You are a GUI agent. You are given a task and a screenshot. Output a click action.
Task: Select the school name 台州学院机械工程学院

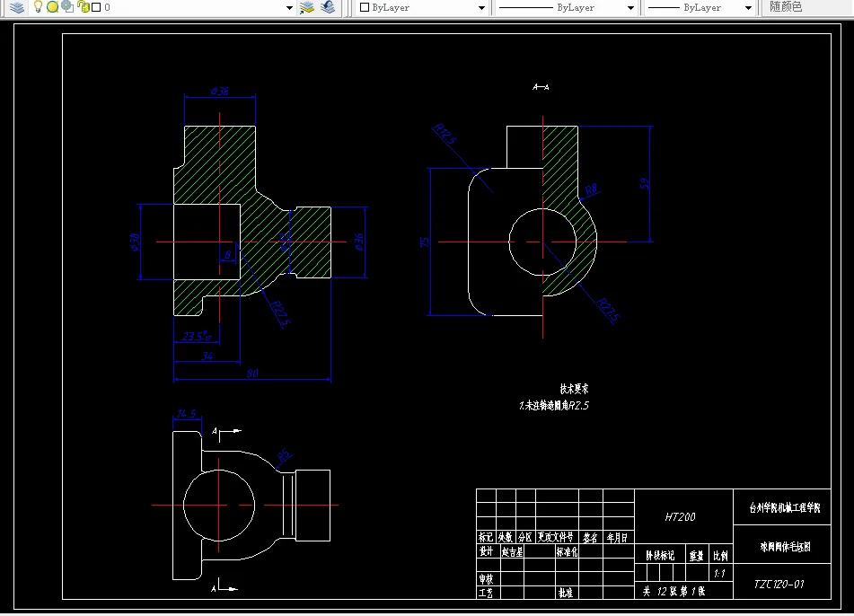click(x=785, y=507)
